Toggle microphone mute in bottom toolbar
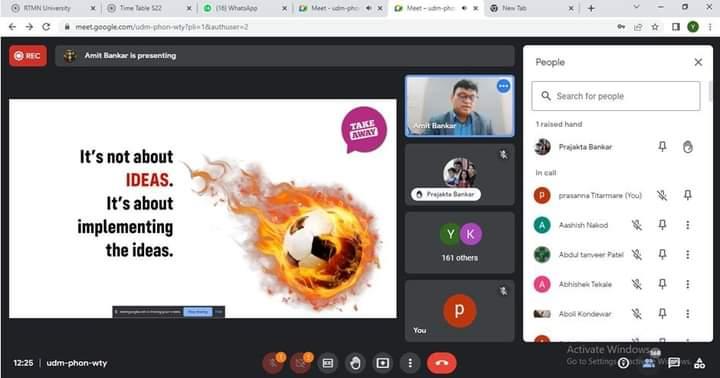 tap(273, 363)
